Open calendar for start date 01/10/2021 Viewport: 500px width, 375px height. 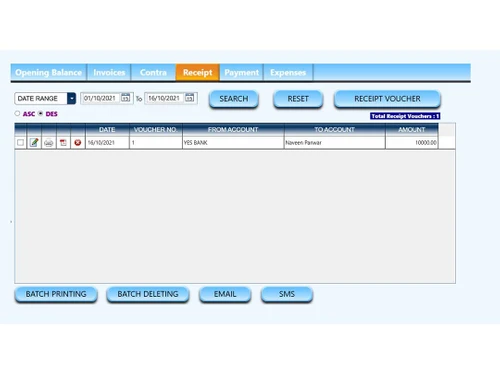pyautogui.click(x=125, y=98)
